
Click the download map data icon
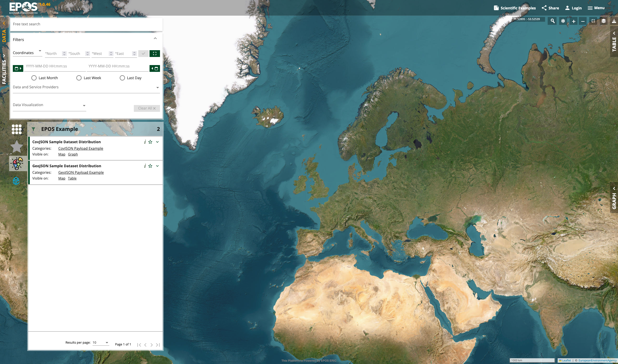[614, 21]
